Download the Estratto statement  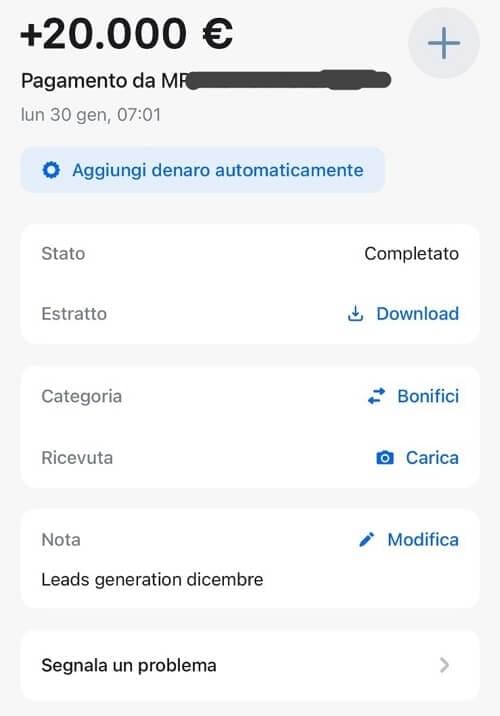[x=417, y=314]
